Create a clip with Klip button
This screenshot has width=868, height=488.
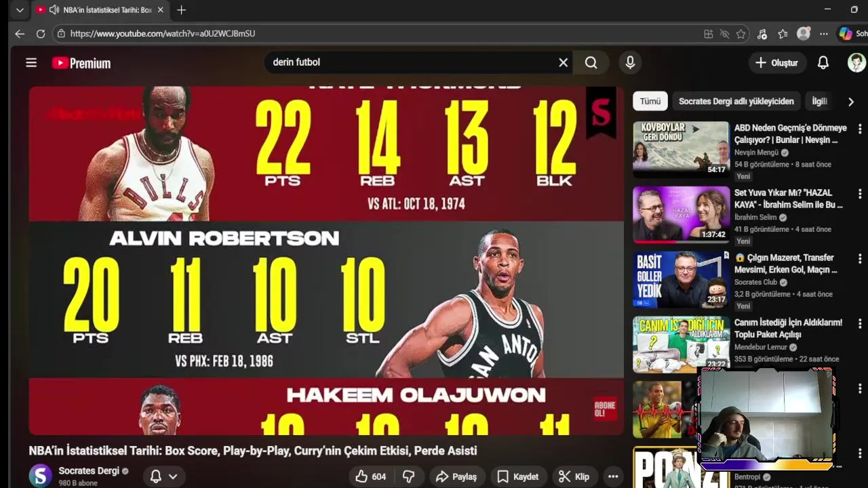coord(574,476)
